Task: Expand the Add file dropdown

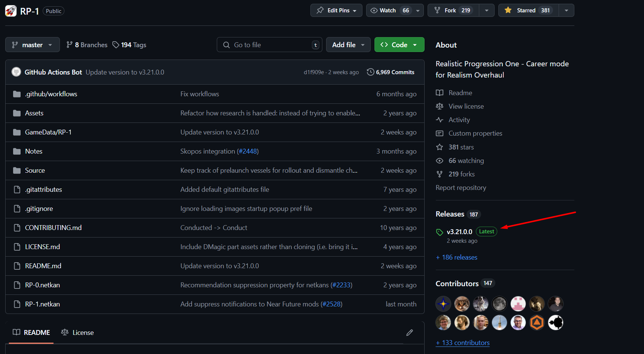Action: 348,45
